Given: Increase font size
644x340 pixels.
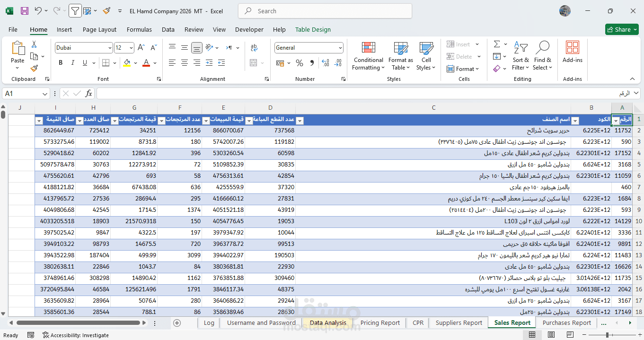Looking at the screenshot, I should [x=141, y=48].
